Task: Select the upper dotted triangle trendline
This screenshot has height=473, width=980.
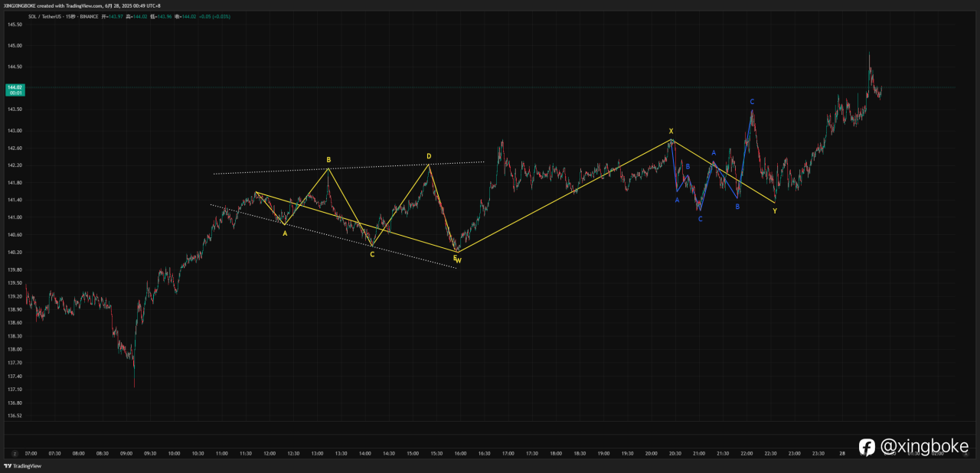Action: (x=349, y=168)
